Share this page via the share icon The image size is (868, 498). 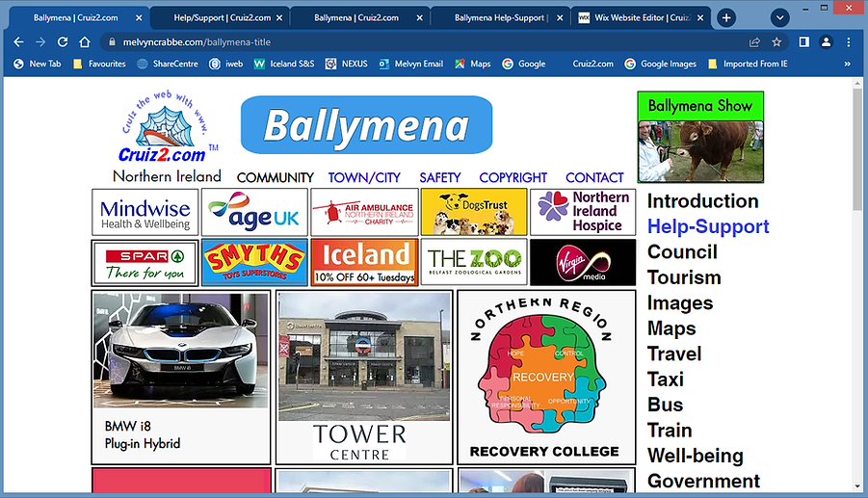click(x=754, y=42)
